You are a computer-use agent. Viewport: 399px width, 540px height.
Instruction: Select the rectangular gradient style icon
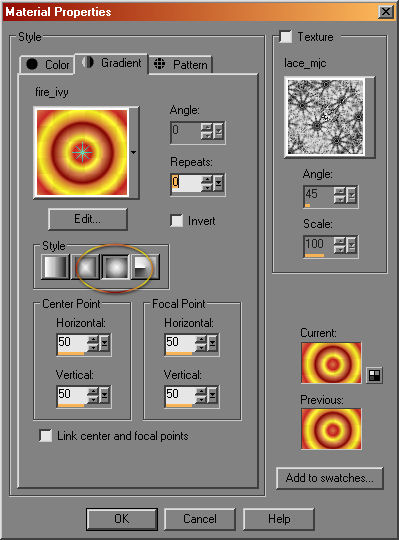click(85, 267)
